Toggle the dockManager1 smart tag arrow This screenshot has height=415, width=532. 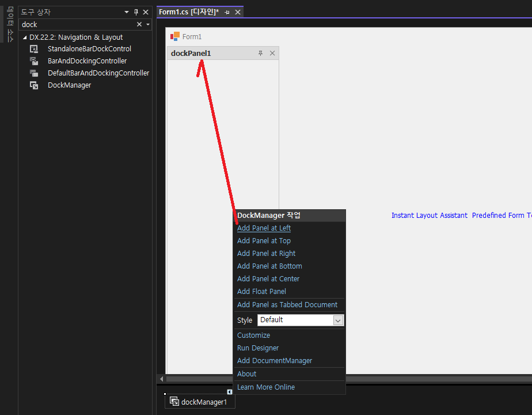[230, 392]
